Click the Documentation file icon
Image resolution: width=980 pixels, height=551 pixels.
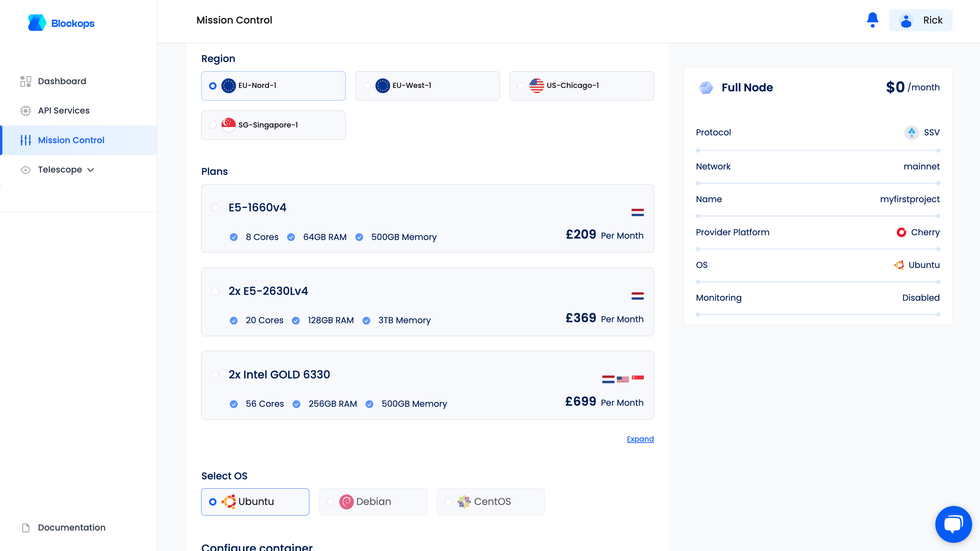tap(26, 527)
